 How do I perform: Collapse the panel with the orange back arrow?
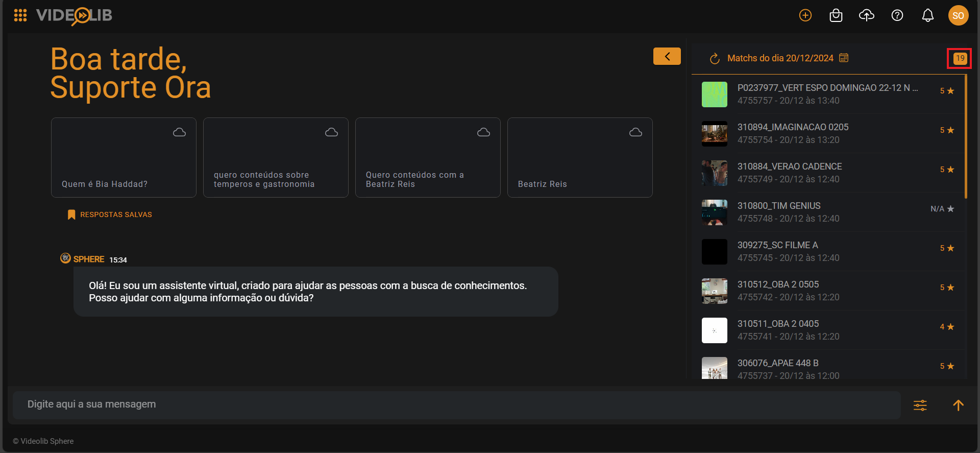667,56
